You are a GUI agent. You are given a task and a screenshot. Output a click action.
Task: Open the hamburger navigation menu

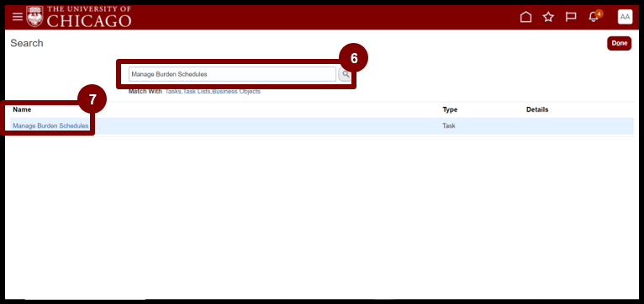click(18, 17)
